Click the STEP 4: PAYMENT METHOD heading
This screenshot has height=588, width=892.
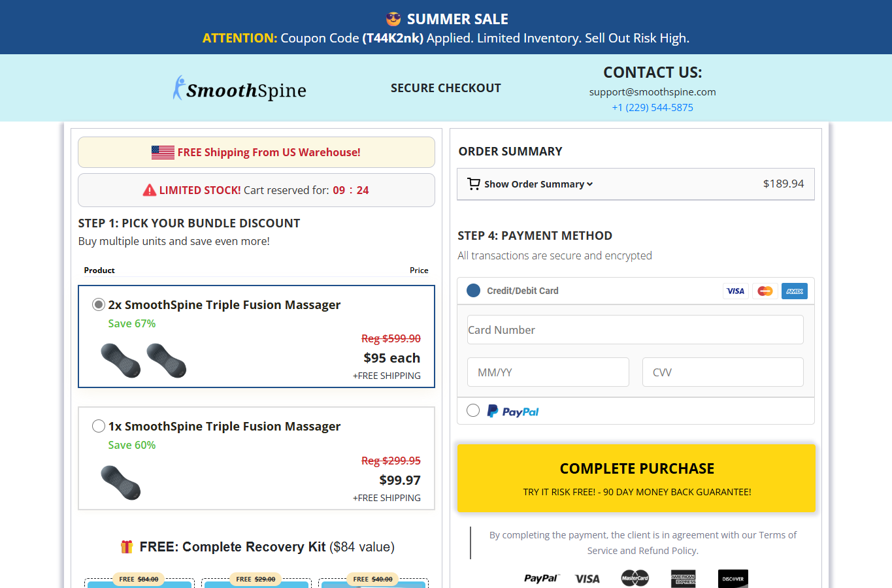coord(535,236)
